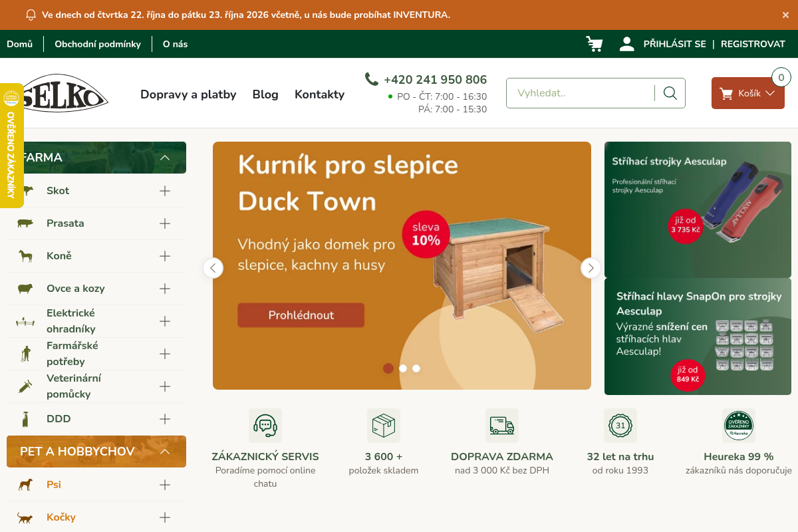This screenshot has width=798, height=532.
Task: Open the Blog page
Action: tap(265, 94)
